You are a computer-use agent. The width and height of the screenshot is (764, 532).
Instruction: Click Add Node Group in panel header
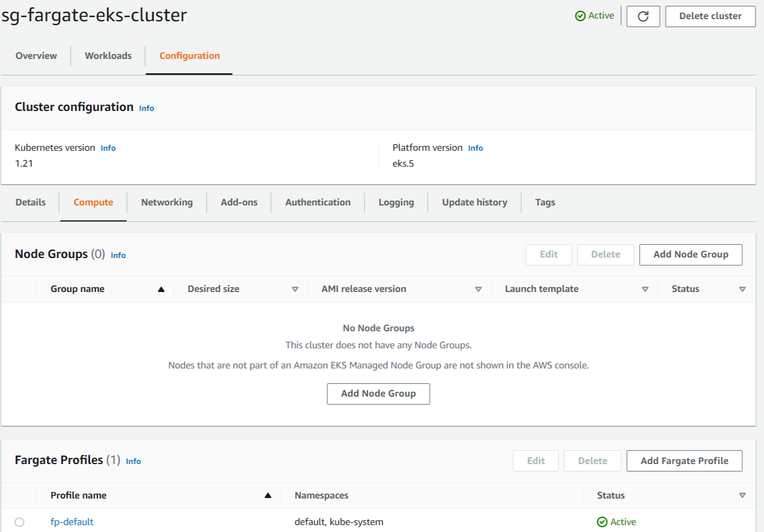(691, 255)
